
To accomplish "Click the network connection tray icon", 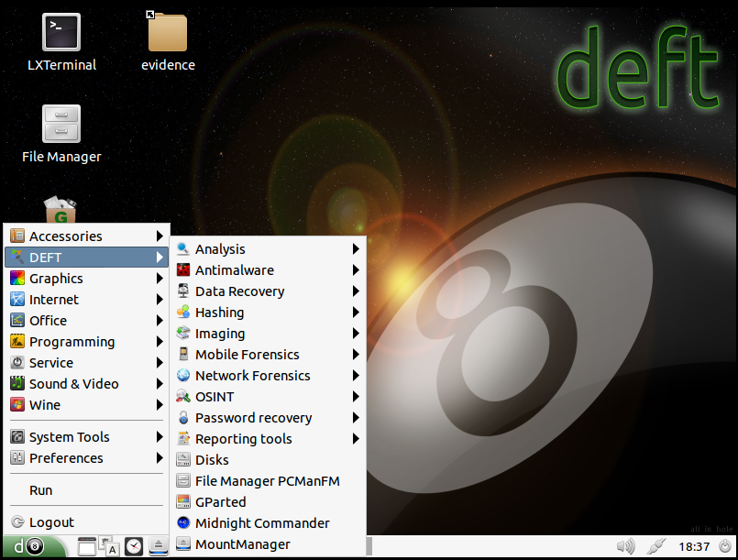I will 655,546.
